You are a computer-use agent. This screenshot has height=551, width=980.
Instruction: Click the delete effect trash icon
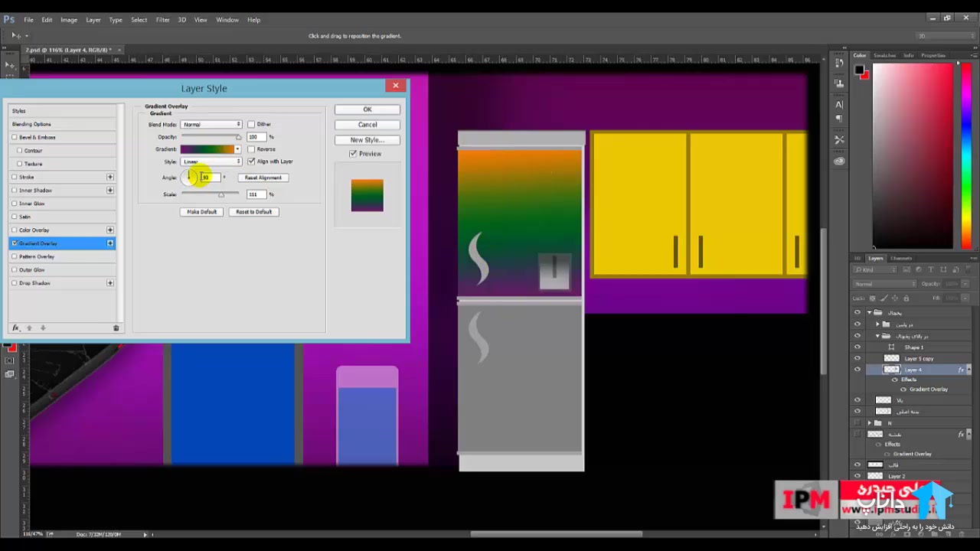click(116, 328)
